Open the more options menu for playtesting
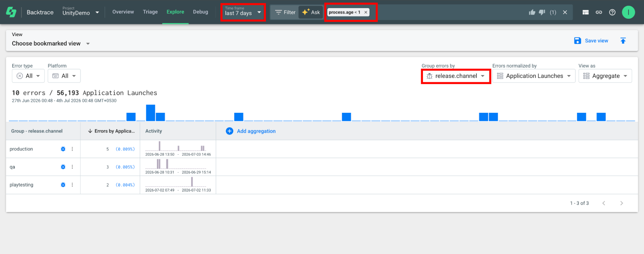The image size is (644, 254). [72, 185]
